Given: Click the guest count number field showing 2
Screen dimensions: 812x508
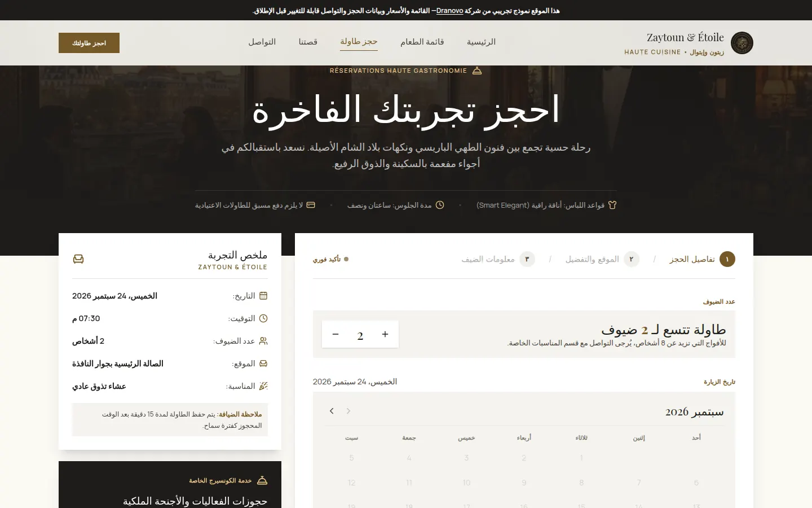Looking at the screenshot, I should point(360,334).
